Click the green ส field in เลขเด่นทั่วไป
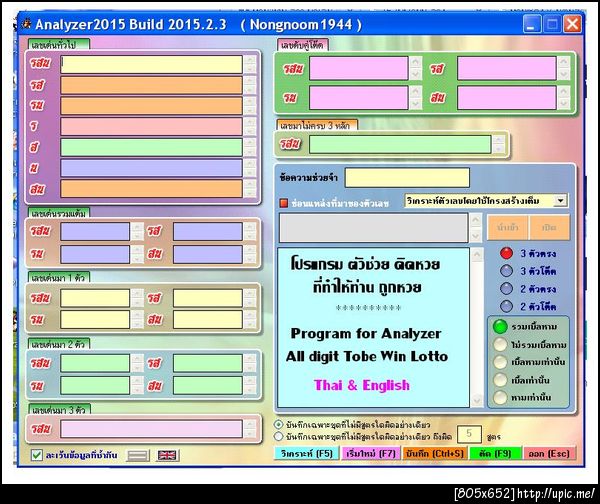 152,147
